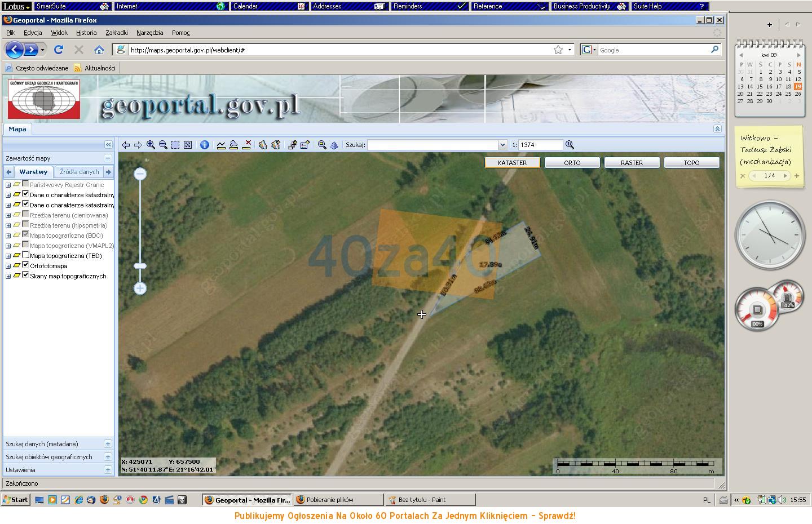
Task: Switch map view to TOPO
Action: click(691, 163)
